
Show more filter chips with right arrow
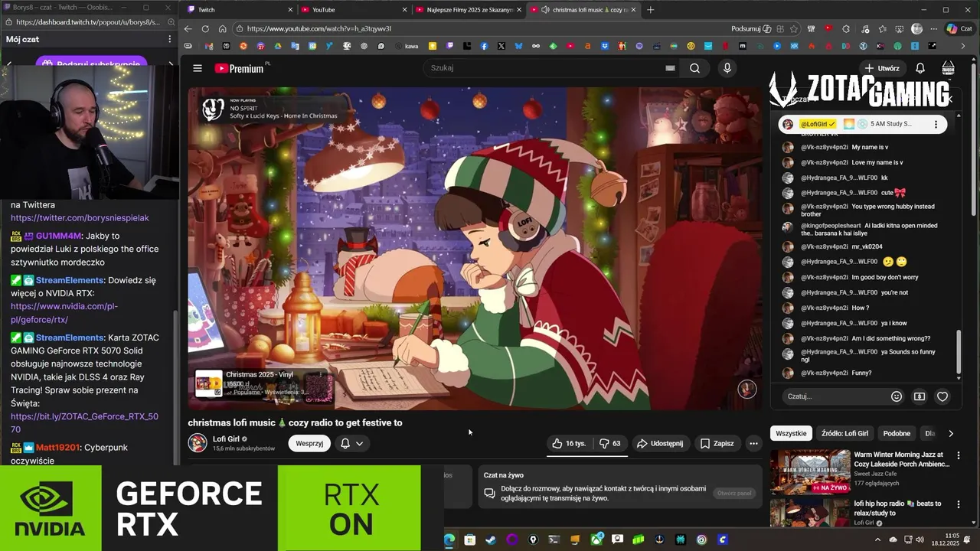(951, 433)
